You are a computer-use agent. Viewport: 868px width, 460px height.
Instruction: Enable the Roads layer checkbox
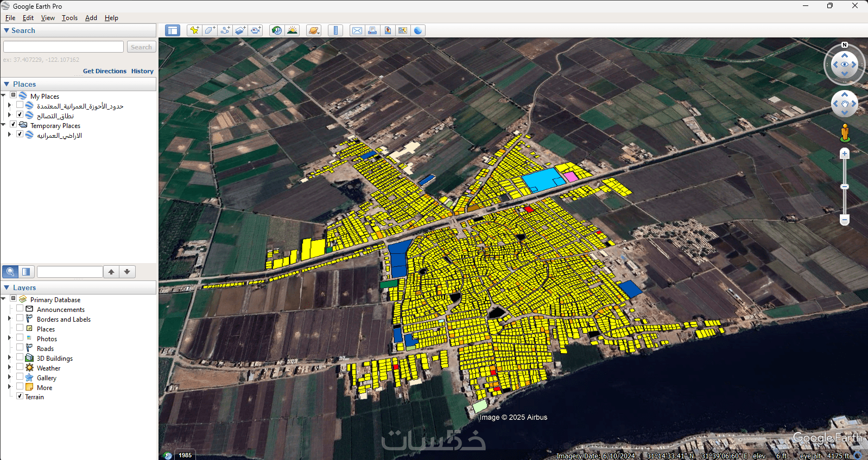point(20,348)
